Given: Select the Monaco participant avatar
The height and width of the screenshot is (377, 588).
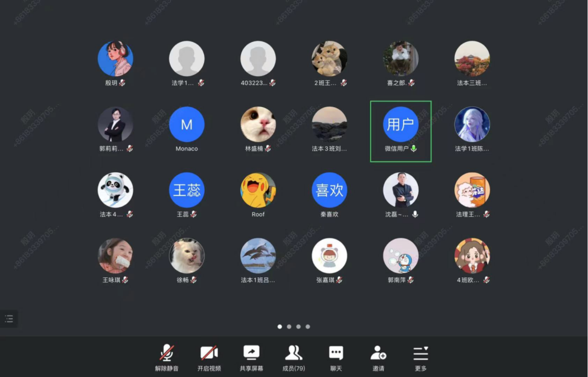Looking at the screenshot, I should point(186,124).
